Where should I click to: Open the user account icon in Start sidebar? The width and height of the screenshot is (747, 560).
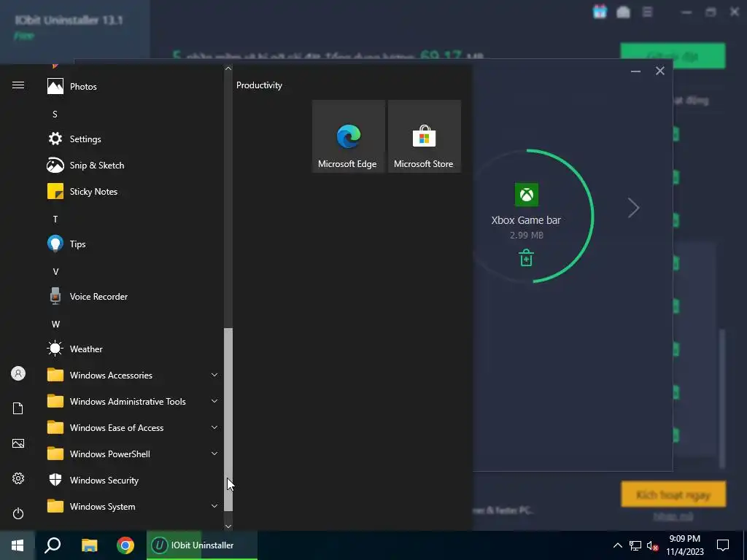coord(18,373)
